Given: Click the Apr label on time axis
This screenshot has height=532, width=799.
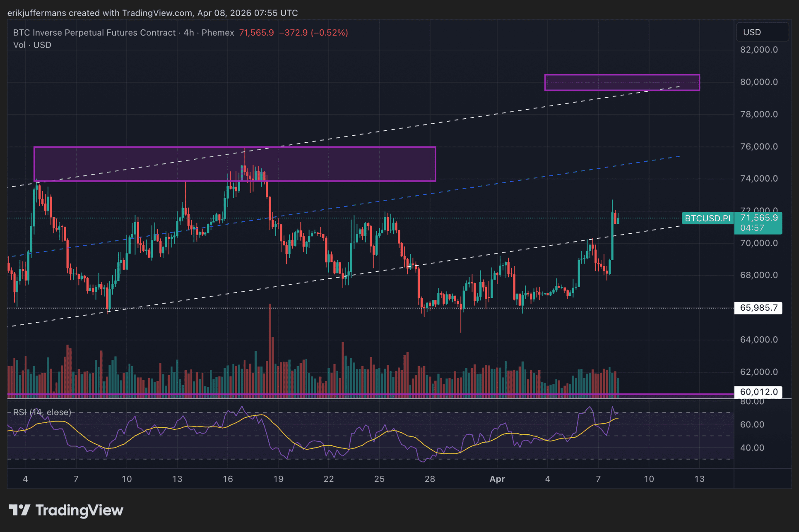Looking at the screenshot, I should (497, 479).
